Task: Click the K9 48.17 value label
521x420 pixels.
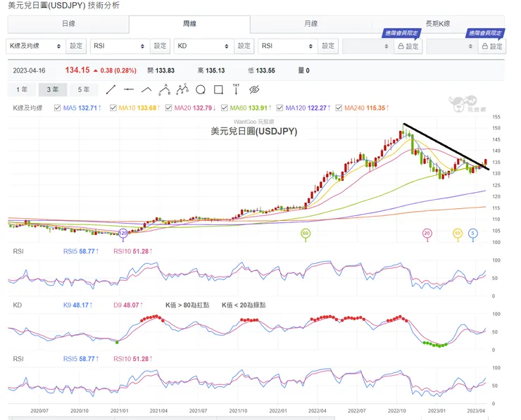Action: (77, 305)
